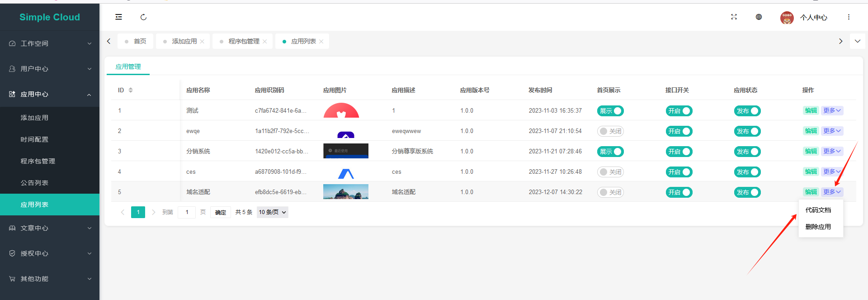This screenshot has height=300, width=868.
Task: Expand the 工作空间 sidebar menu
Action: (x=50, y=43)
